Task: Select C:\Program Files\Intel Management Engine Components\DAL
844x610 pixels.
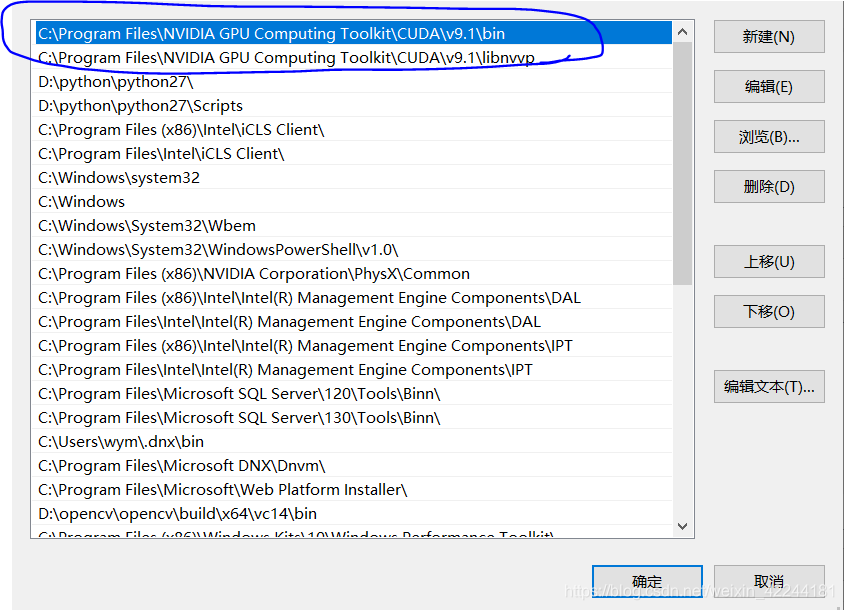Action: click(354, 321)
